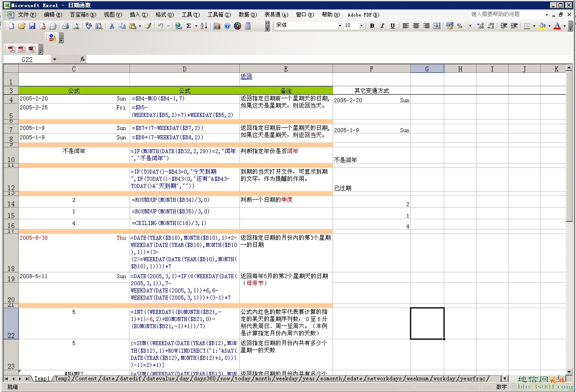576x392 pixels.
Task: Open the 数据 menu
Action: 247,15
